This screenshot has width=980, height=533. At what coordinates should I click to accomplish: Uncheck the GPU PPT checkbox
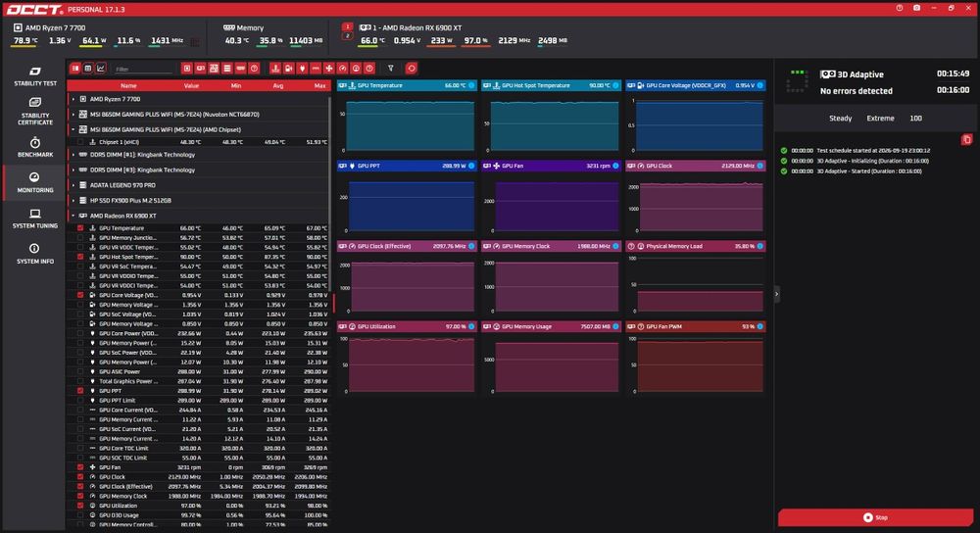pyautogui.click(x=80, y=391)
